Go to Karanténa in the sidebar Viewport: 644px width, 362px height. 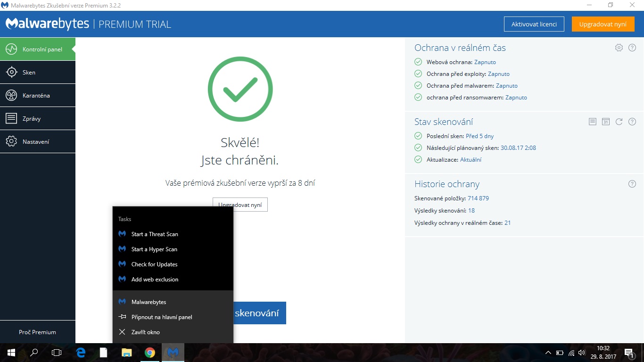click(x=38, y=96)
